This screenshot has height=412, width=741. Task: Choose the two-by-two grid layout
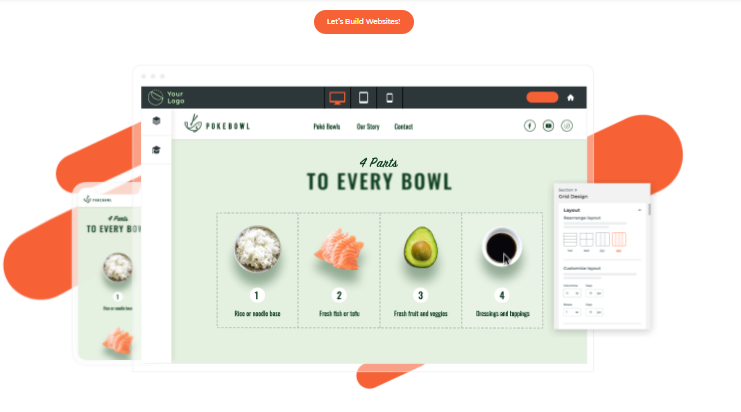pyautogui.click(x=586, y=240)
